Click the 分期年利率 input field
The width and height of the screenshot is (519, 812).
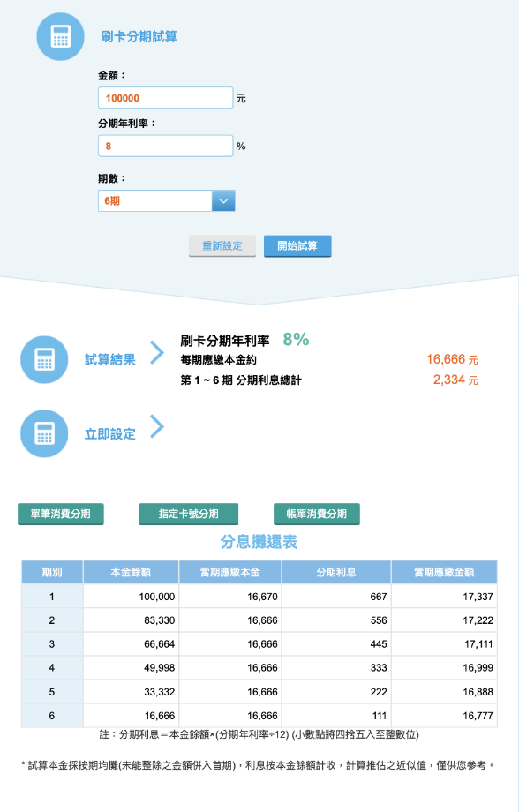(x=166, y=146)
